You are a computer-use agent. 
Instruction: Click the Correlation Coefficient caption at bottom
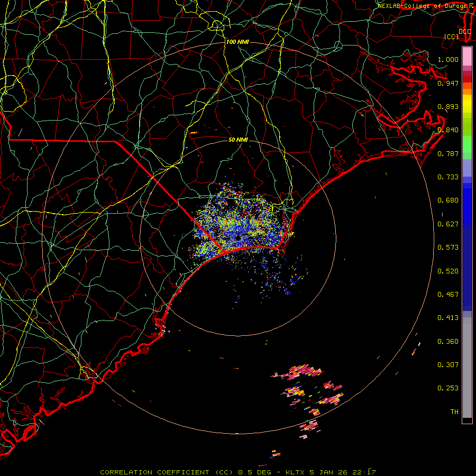click(x=237, y=472)
